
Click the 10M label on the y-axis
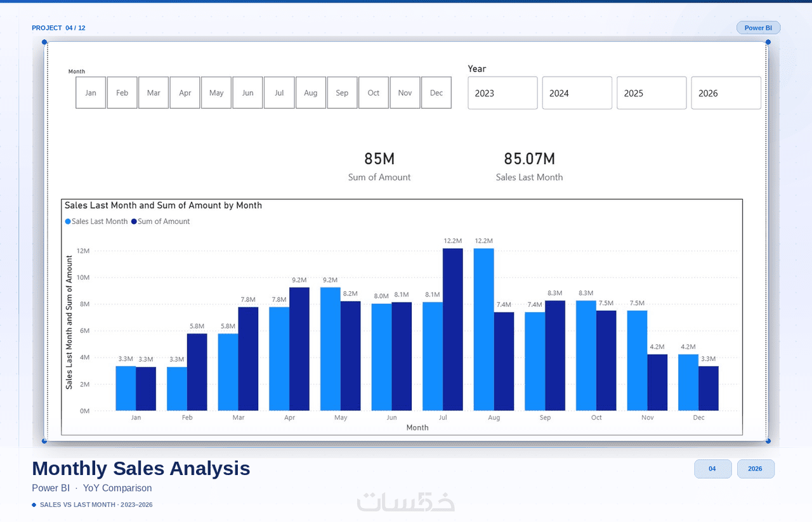[x=83, y=278]
